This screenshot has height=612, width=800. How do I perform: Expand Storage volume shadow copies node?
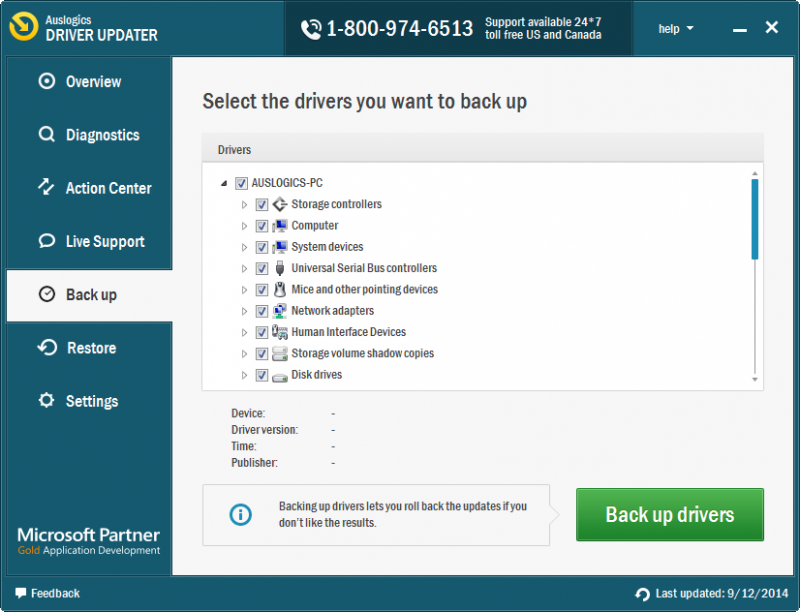tap(244, 353)
